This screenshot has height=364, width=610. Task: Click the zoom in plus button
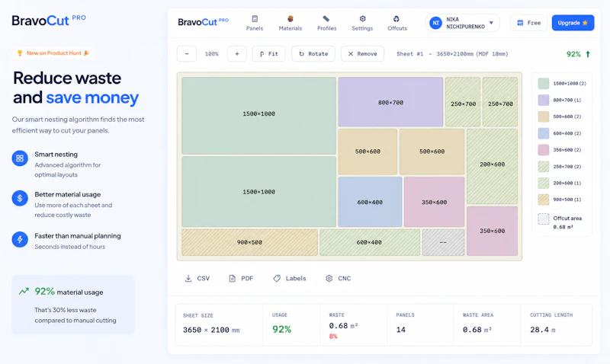(x=237, y=54)
